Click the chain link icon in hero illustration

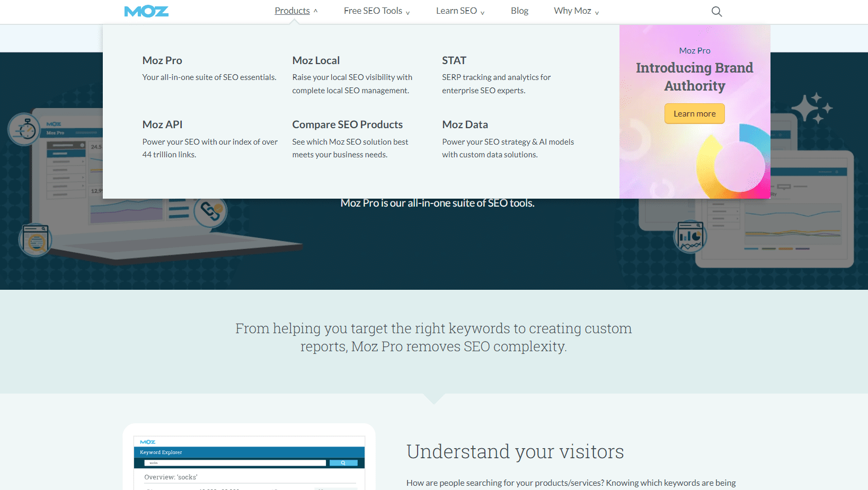(x=210, y=211)
